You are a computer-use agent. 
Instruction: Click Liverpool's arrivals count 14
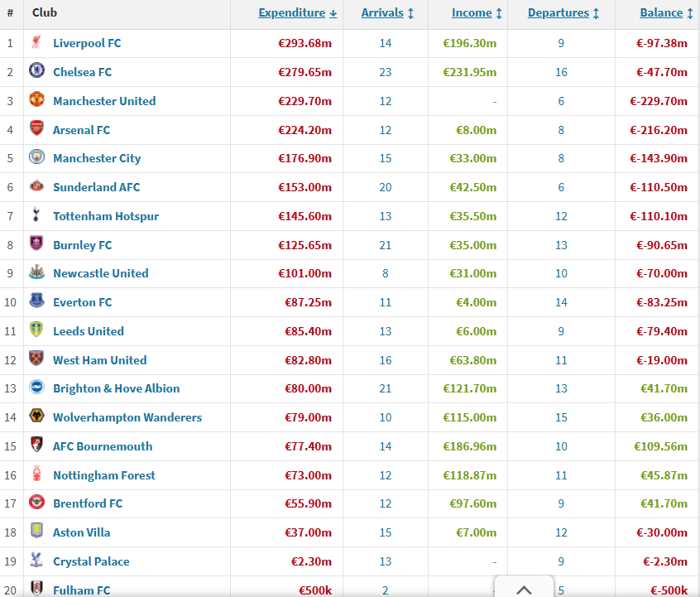(386, 43)
